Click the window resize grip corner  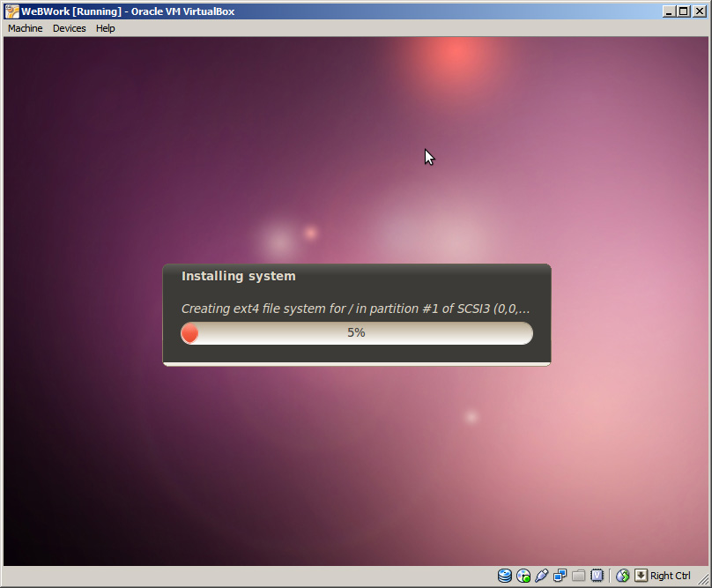tap(703, 578)
